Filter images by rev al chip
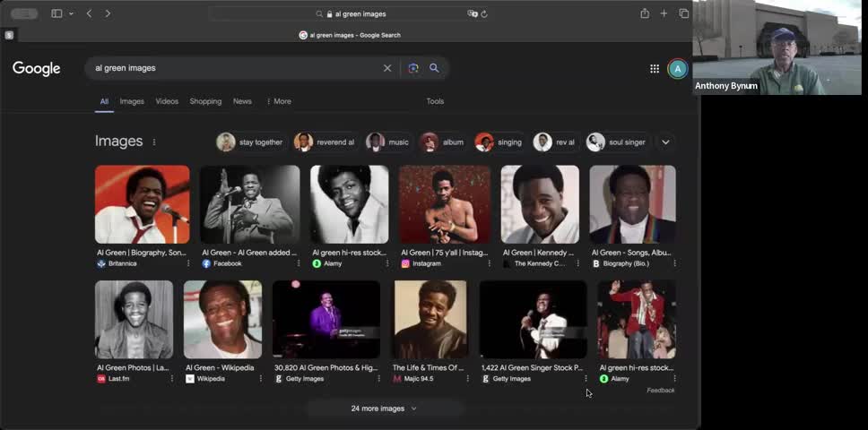 (x=556, y=142)
